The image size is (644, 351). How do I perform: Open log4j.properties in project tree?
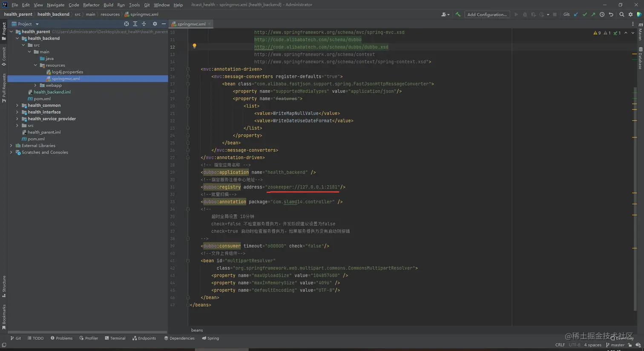click(67, 72)
